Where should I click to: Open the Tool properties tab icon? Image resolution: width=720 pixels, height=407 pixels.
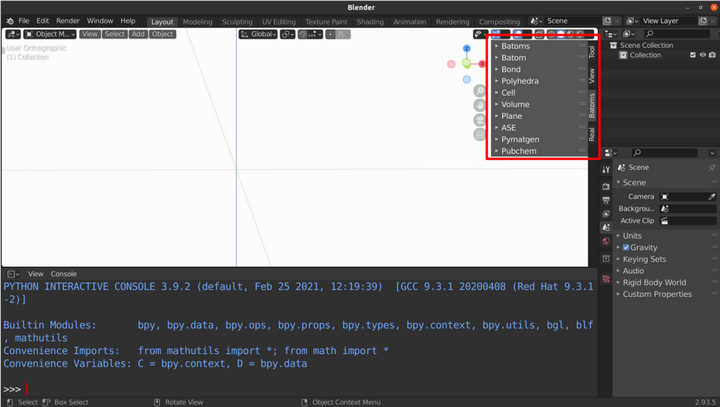pyautogui.click(x=606, y=170)
